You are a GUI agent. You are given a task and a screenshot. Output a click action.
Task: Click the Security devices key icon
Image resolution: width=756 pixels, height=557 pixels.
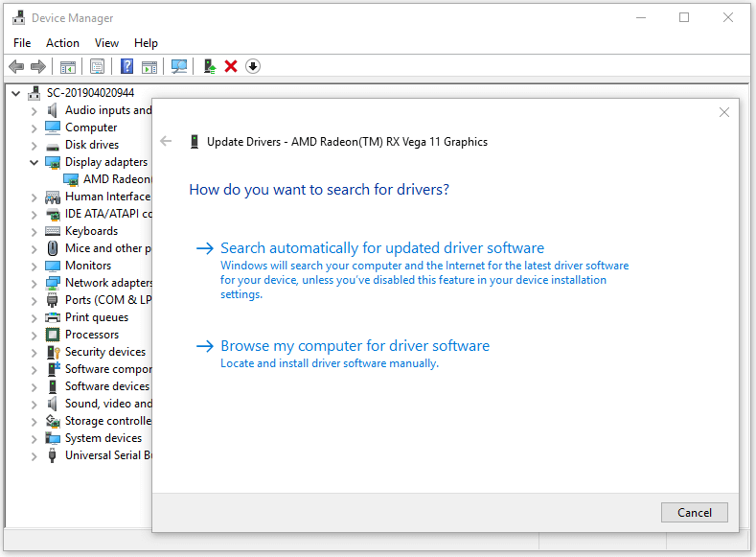[53, 352]
